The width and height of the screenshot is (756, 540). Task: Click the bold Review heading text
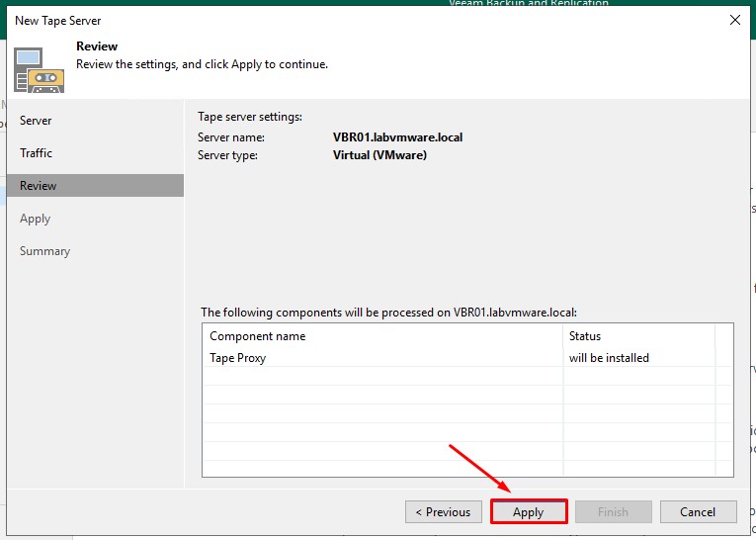pyautogui.click(x=97, y=46)
